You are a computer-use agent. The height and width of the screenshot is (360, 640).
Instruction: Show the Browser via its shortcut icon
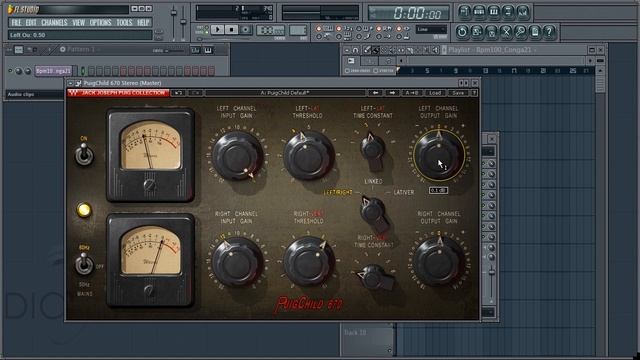(508, 11)
